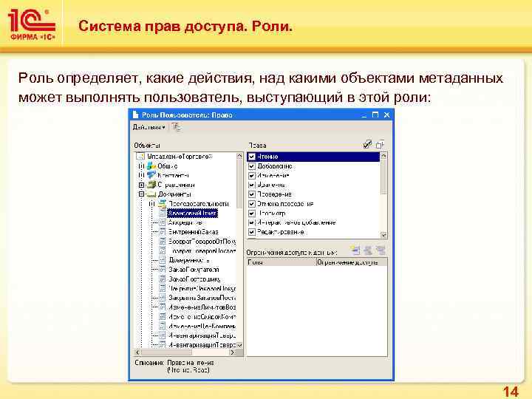Select the Аккредитив document in tree
The image size is (532, 399).
click(x=185, y=222)
